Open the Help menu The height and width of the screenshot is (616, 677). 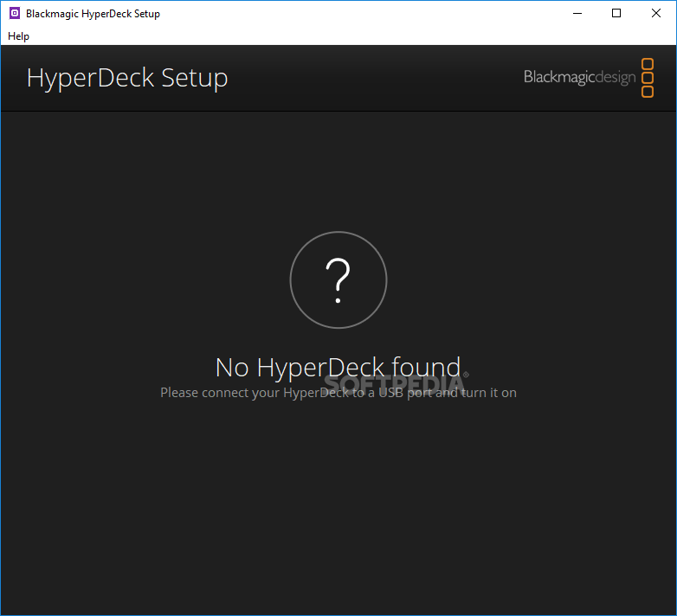pyautogui.click(x=18, y=36)
